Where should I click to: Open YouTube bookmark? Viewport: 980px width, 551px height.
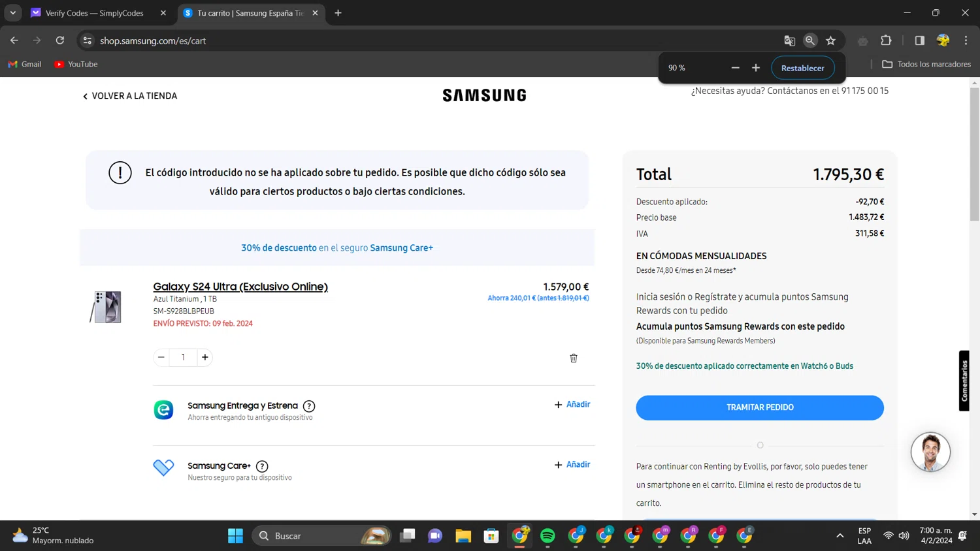coord(76,64)
